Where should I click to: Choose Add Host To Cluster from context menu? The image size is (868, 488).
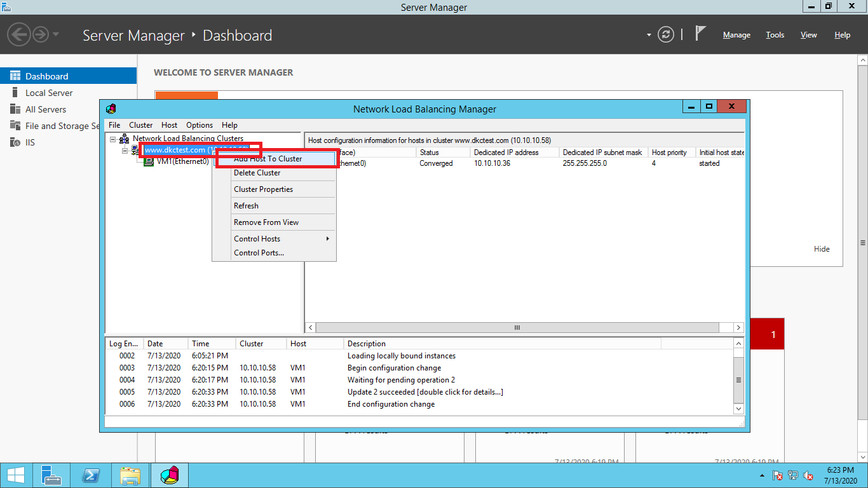click(274, 159)
